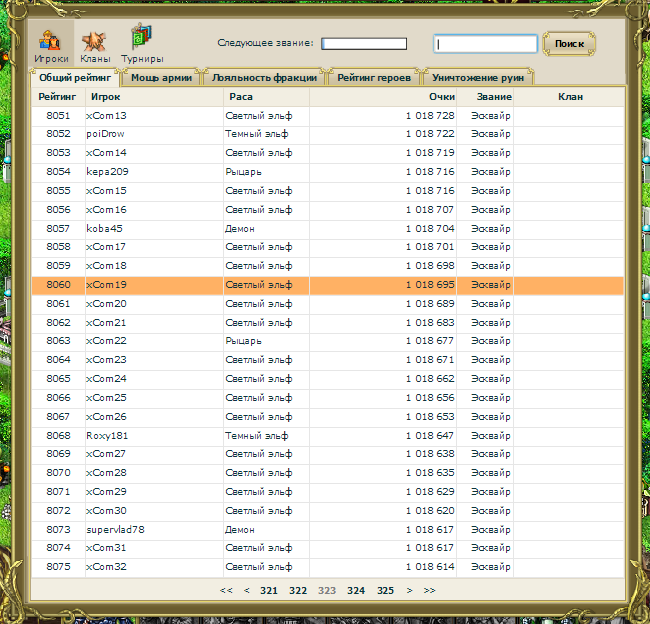The image size is (650, 624).
Task: Go to next page with > arrow
Action: tap(409, 591)
